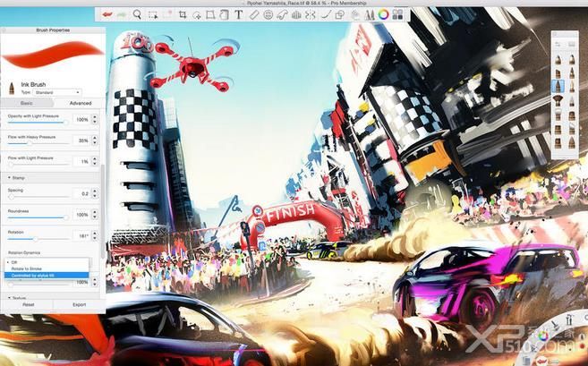Select the Text tool
This screenshot has width=588, height=366.
(238, 15)
